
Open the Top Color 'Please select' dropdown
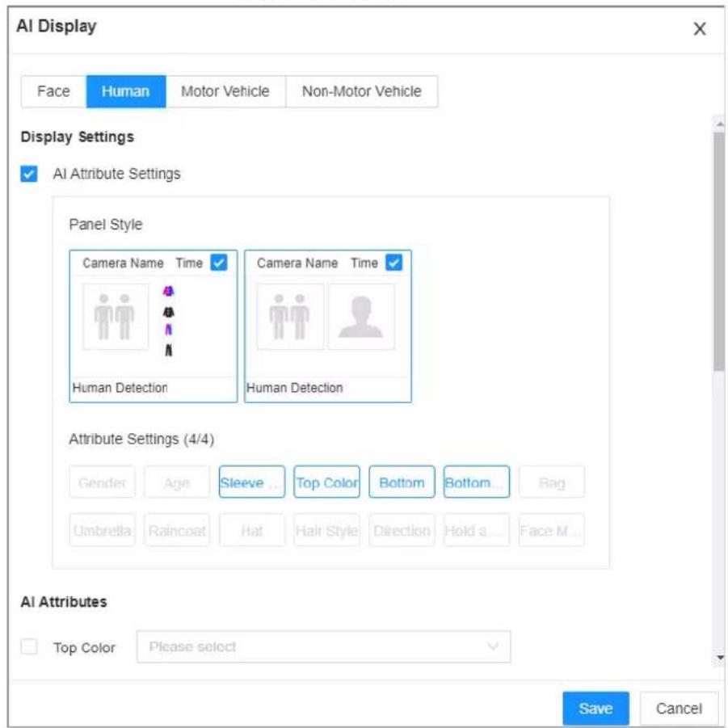click(x=323, y=646)
